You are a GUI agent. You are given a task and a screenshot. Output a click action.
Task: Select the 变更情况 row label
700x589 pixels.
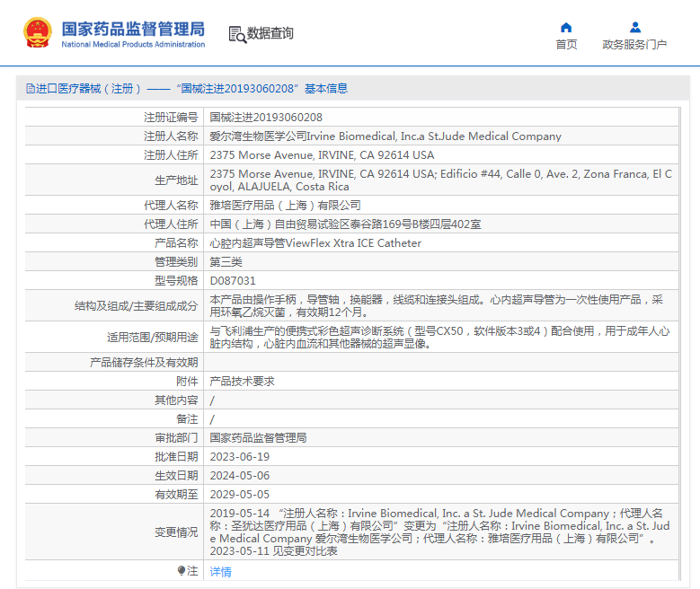tap(176, 532)
